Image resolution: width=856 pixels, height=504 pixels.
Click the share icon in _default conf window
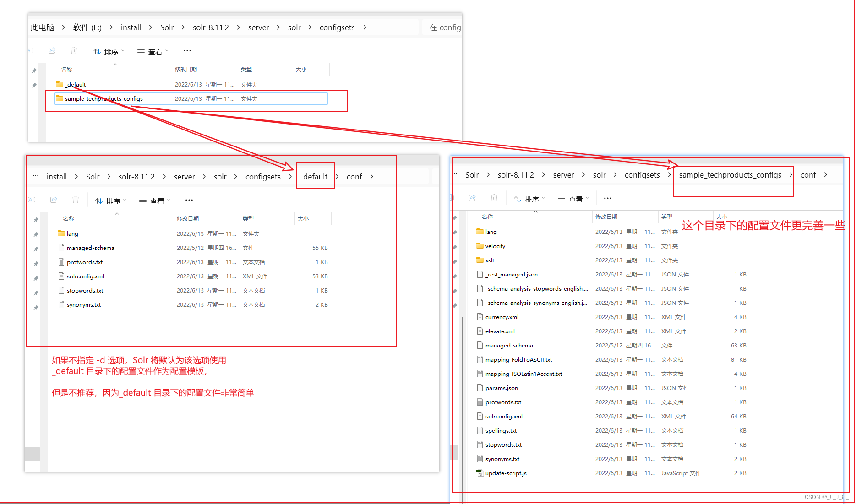54,200
